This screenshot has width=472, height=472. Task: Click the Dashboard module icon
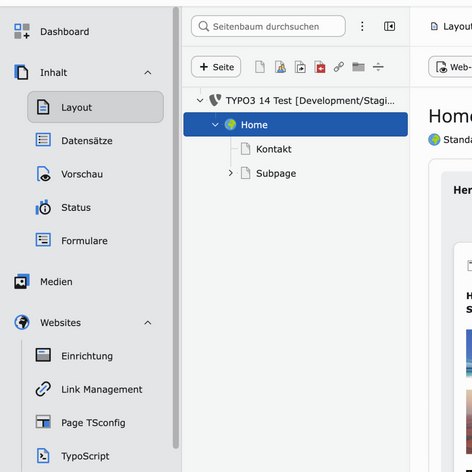(x=22, y=31)
